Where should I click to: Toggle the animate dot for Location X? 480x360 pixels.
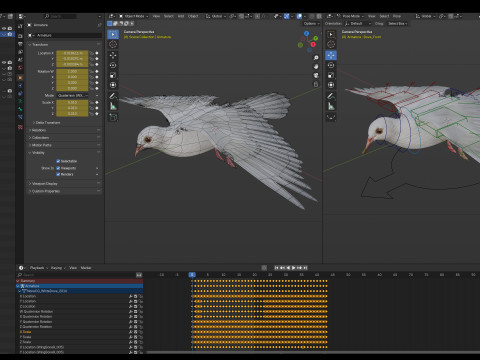click(x=97, y=53)
